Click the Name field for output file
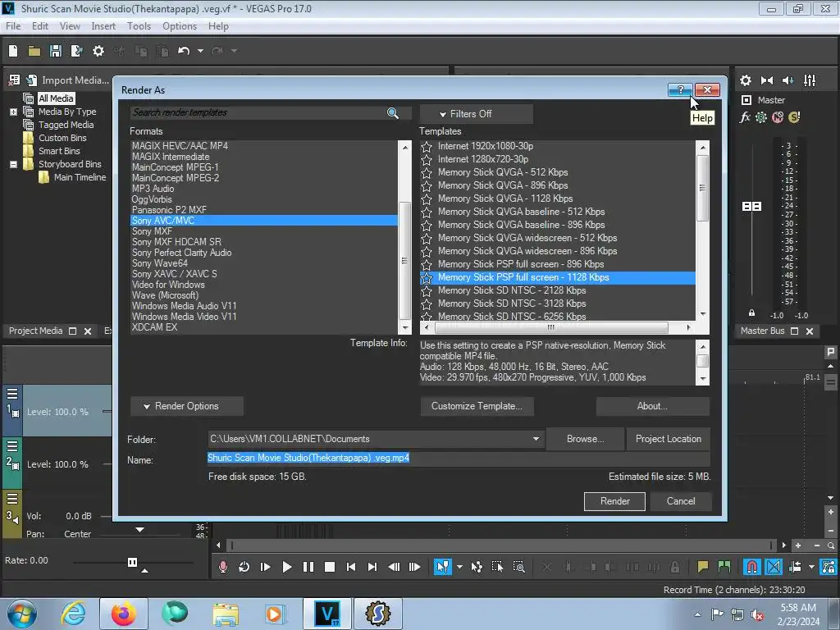This screenshot has height=630, width=840. (459, 458)
